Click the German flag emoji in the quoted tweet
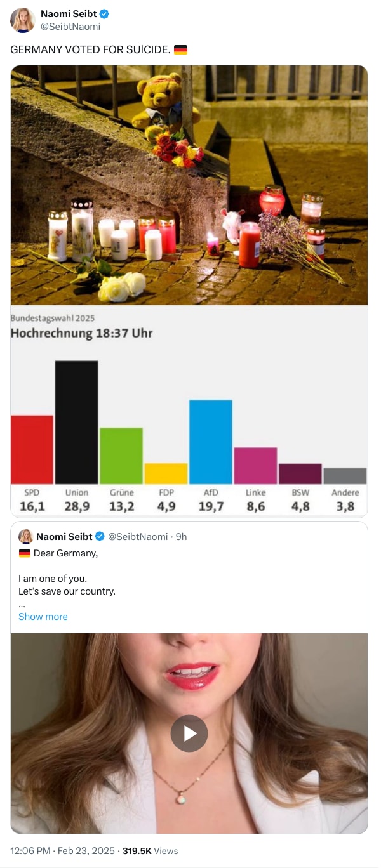Screen dimensions: 388x868 25,553
